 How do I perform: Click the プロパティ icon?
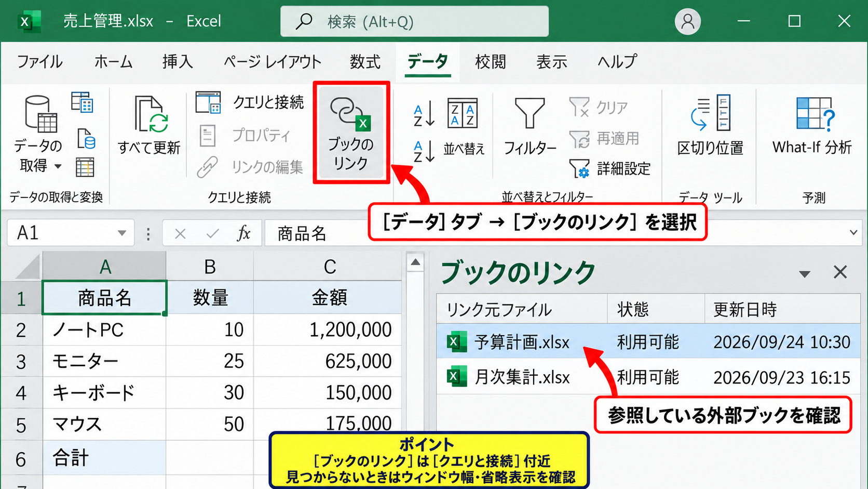coord(208,136)
